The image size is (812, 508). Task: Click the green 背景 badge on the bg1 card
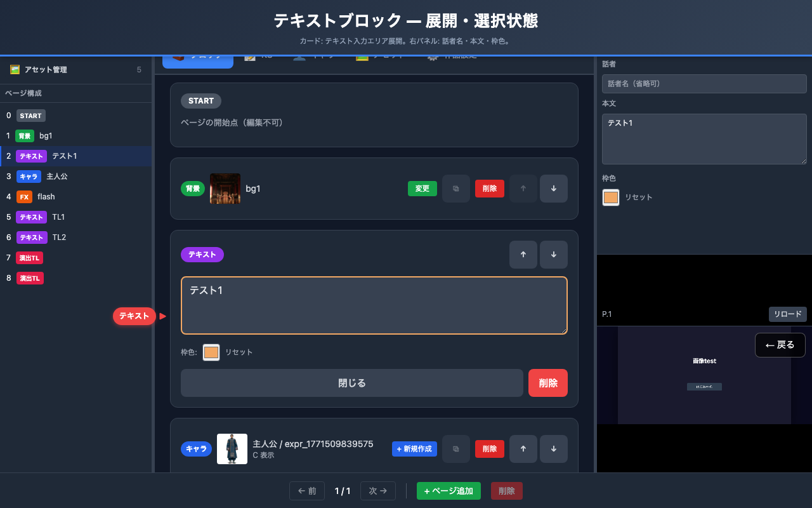click(x=193, y=189)
